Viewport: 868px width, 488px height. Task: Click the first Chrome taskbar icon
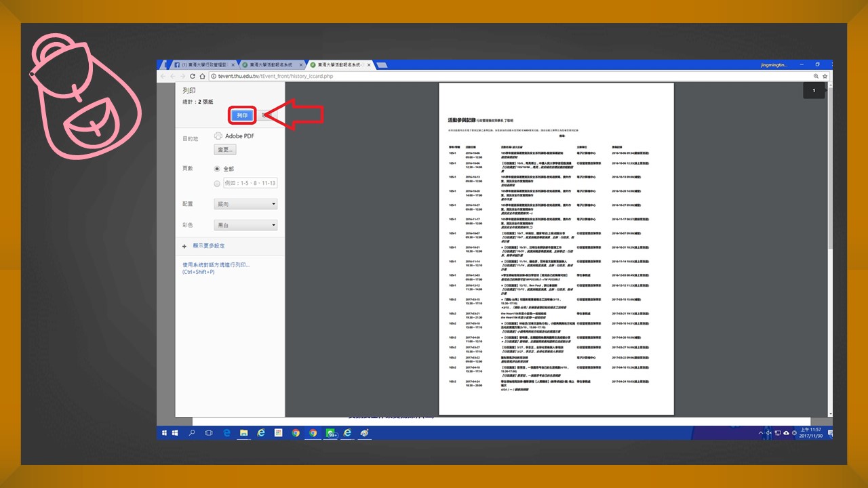tap(296, 432)
